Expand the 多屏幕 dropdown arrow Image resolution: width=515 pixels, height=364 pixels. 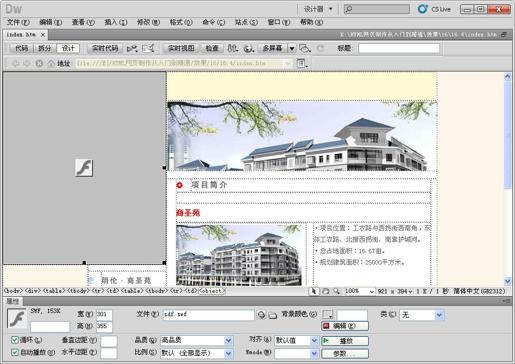(x=292, y=49)
